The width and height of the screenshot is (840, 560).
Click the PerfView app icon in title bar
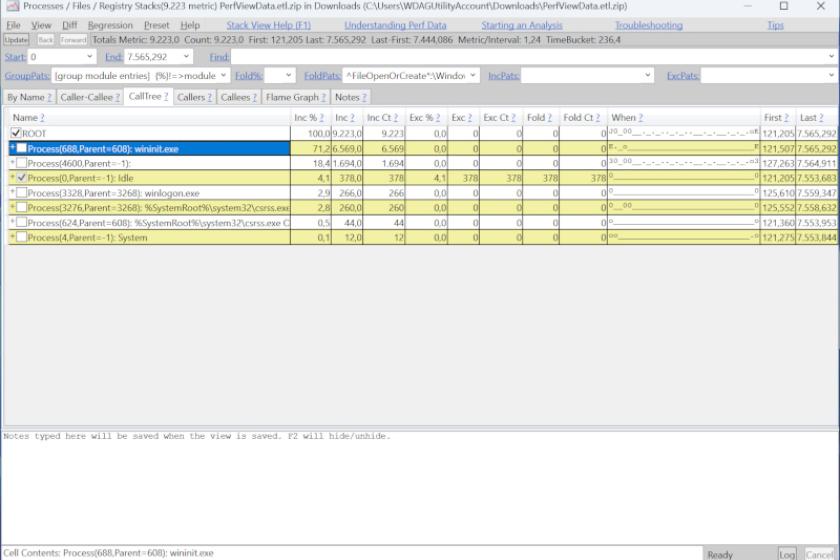13,6
